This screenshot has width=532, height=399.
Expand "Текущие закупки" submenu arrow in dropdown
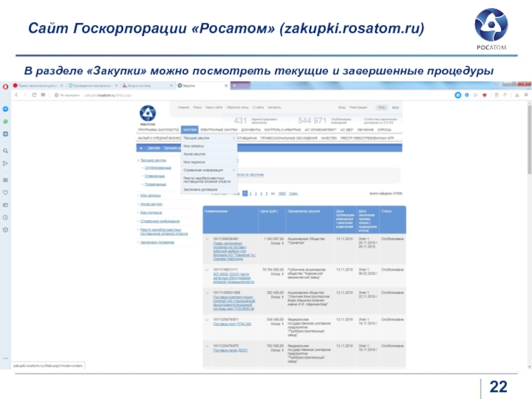[234, 138]
